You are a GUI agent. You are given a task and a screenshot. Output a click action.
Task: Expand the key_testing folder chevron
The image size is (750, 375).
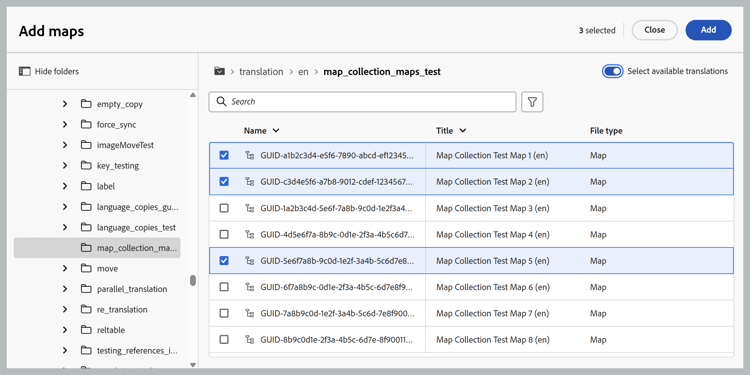click(65, 165)
